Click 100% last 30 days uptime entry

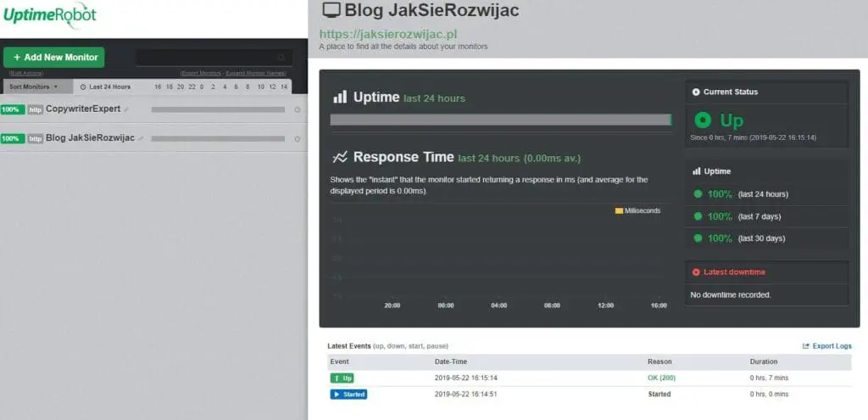click(x=739, y=238)
